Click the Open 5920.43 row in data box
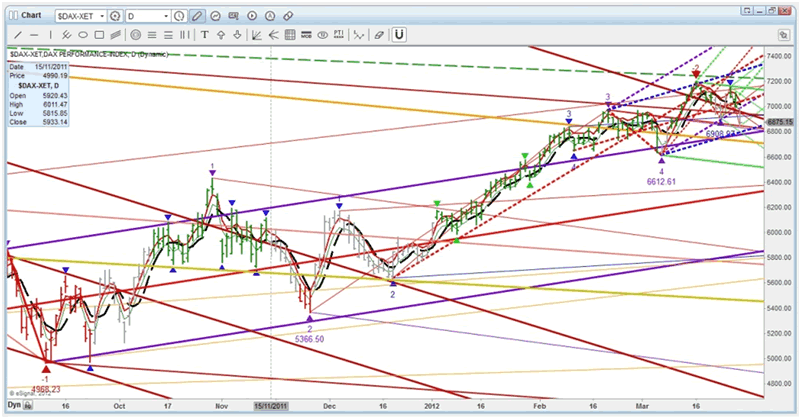800x419 pixels. coord(38,95)
